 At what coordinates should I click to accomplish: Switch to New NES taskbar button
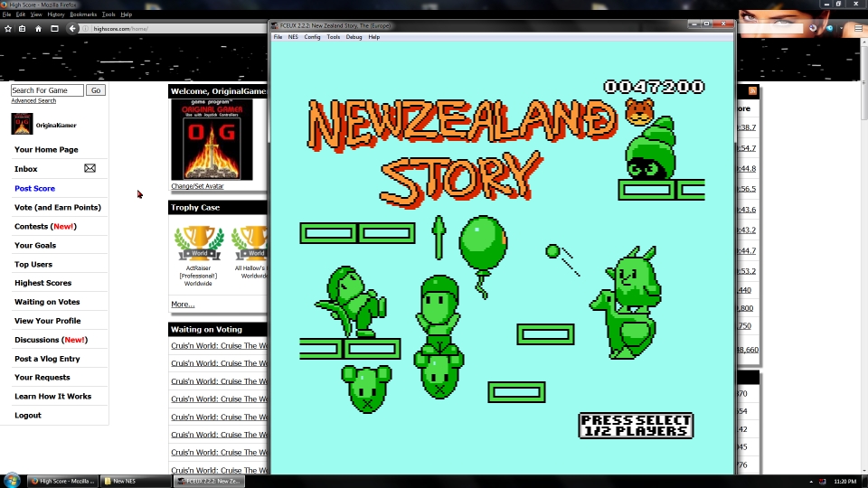coord(136,481)
